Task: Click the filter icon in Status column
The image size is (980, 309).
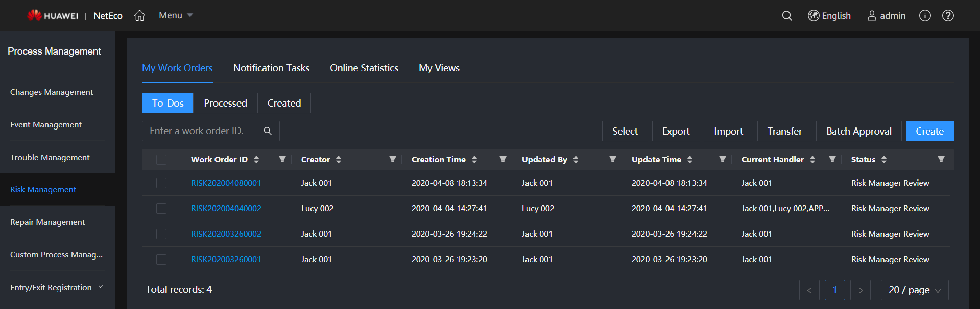Action: click(941, 160)
